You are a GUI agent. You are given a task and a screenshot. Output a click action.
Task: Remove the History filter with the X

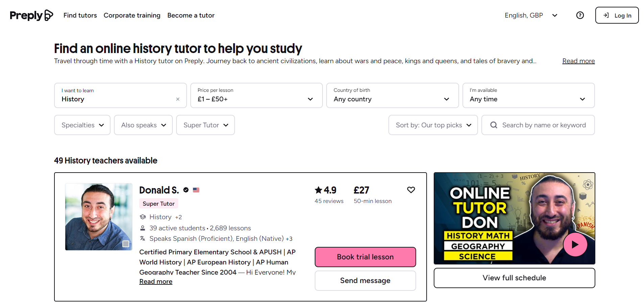pyautogui.click(x=177, y=99)
